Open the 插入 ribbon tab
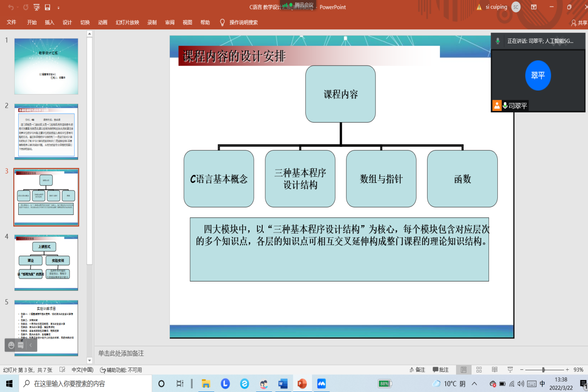Viewport: 588px width, 392px height. click(x=49, y=22)
